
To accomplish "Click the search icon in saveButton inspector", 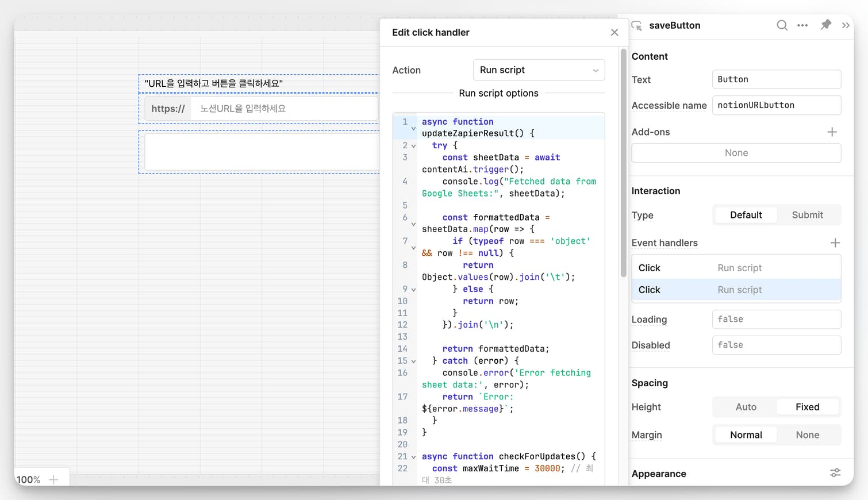I will point(782,25).
